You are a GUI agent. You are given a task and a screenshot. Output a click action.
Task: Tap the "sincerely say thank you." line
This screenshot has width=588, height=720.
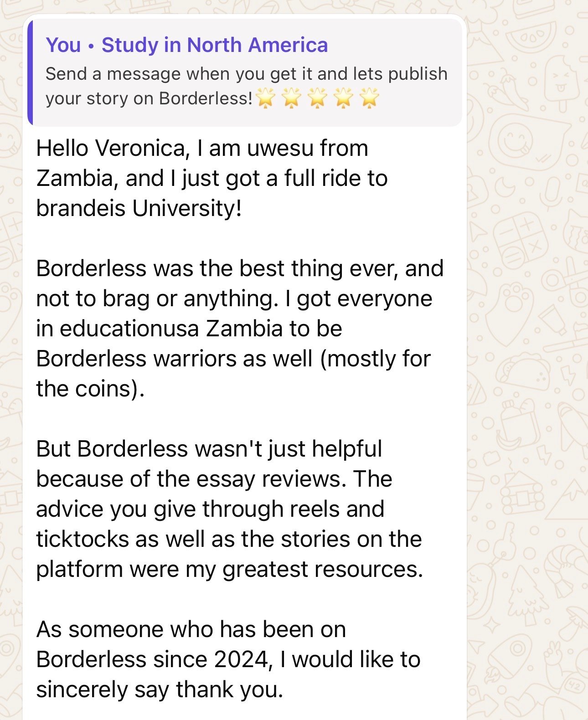click(160, 689)
